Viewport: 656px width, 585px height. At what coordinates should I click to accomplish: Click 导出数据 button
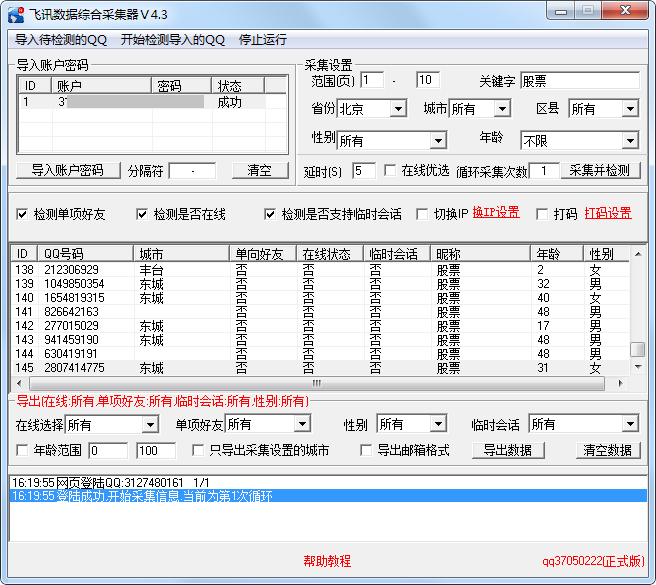[508, 450]
